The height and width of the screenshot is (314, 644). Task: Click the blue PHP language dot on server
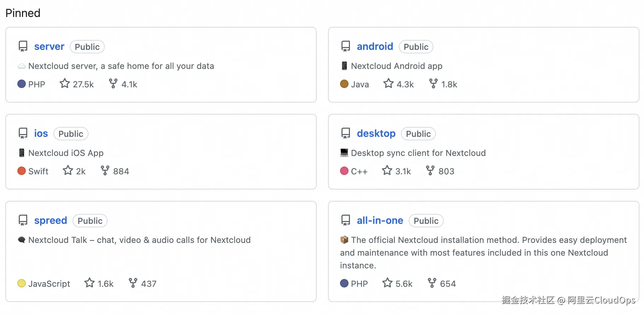tap(22, 84)
